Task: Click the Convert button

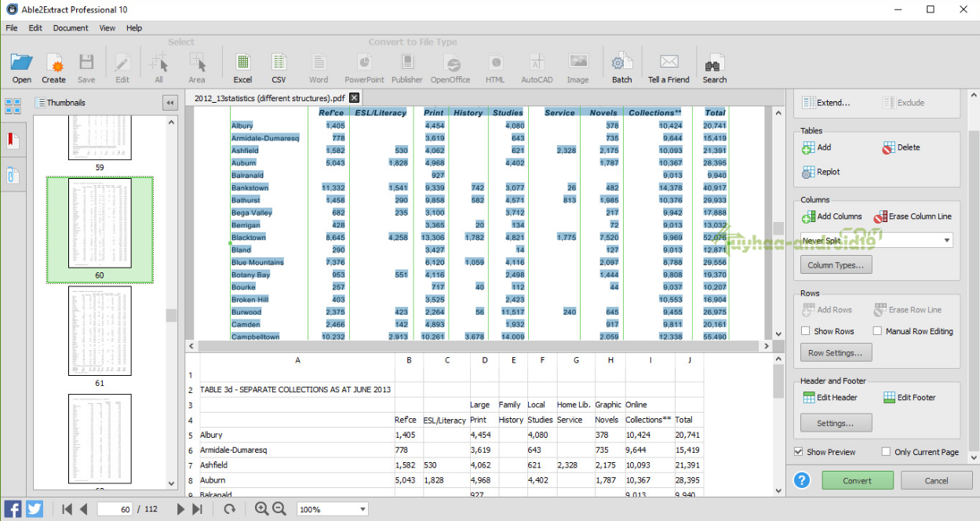Action: (858, 480)
